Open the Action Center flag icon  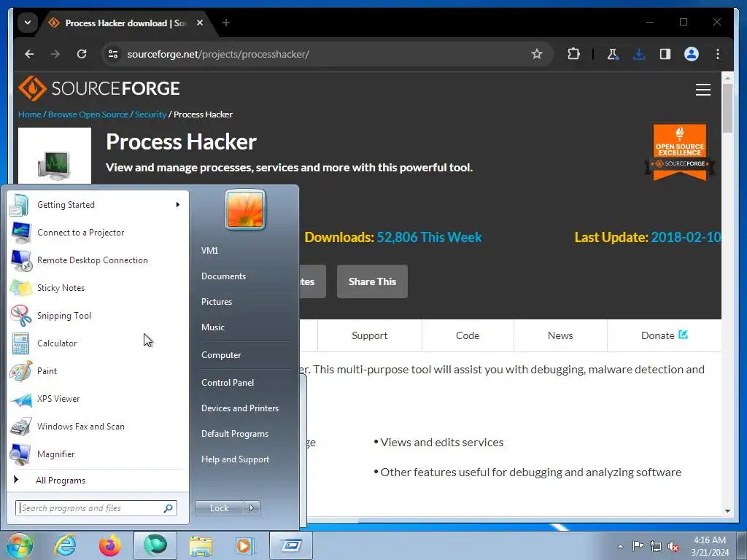[x=638, y=545]
